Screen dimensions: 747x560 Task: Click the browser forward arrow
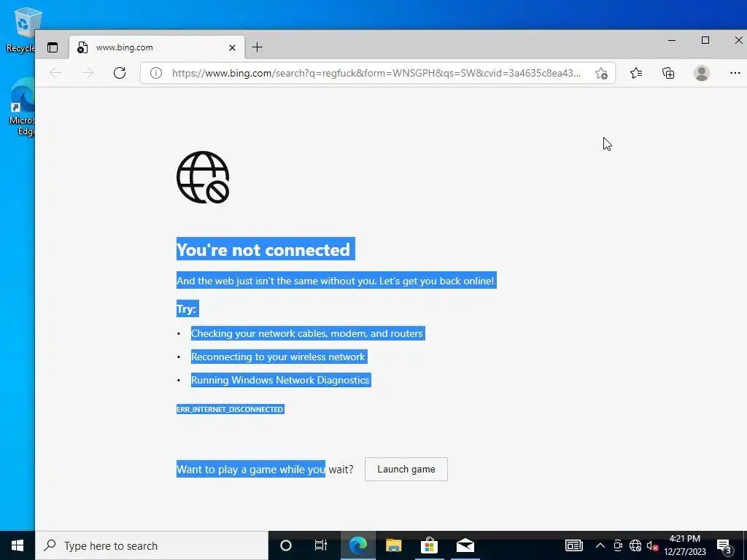point(88,73)
